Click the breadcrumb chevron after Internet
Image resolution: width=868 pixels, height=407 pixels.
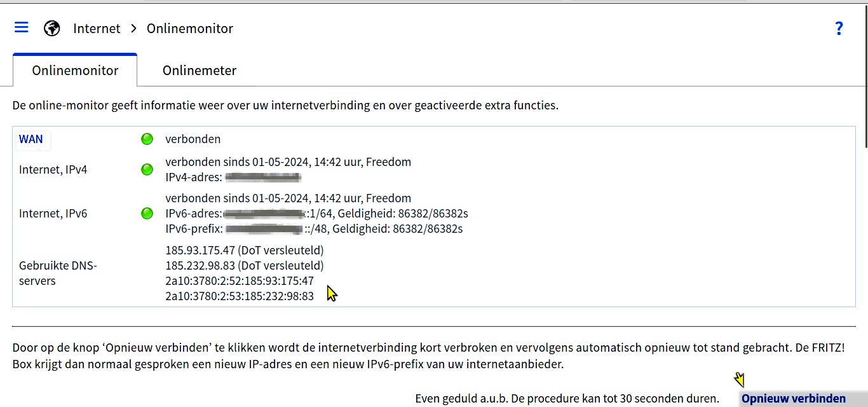click(133, 29)
